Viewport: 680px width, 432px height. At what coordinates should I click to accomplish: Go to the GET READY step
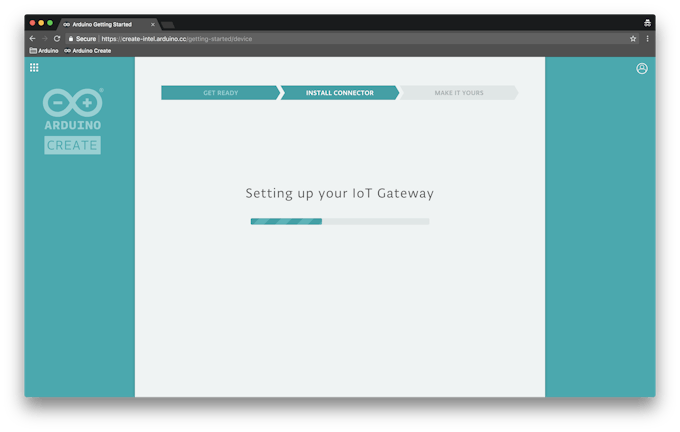(x=221, y=93)
